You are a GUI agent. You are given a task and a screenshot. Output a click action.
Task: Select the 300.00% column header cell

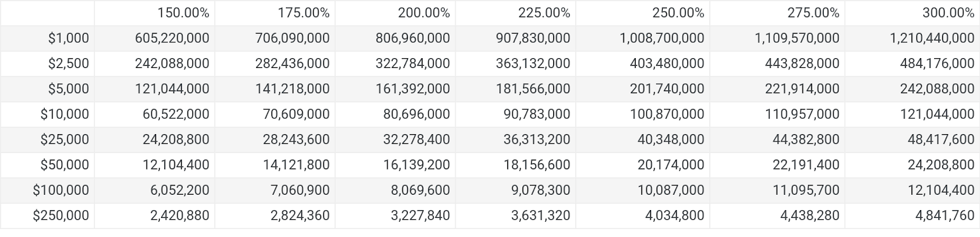pos(912,13)
